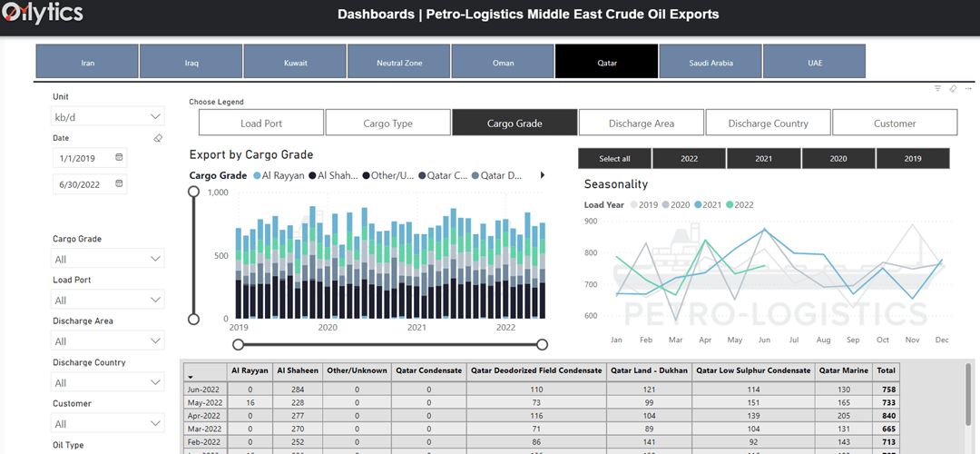Click the Jun-2022 table row label
The width and height of the screenshot is (980, 454).
205,390
